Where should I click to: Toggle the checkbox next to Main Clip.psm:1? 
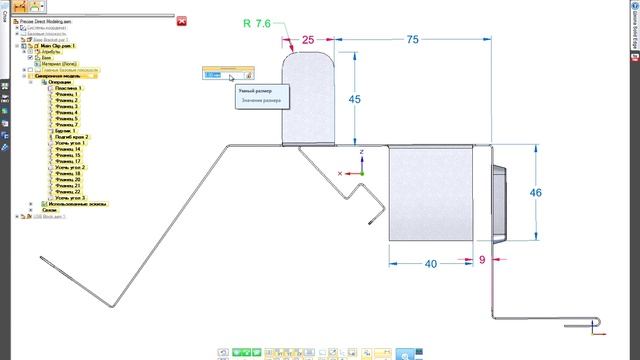[x=24, y=46]
